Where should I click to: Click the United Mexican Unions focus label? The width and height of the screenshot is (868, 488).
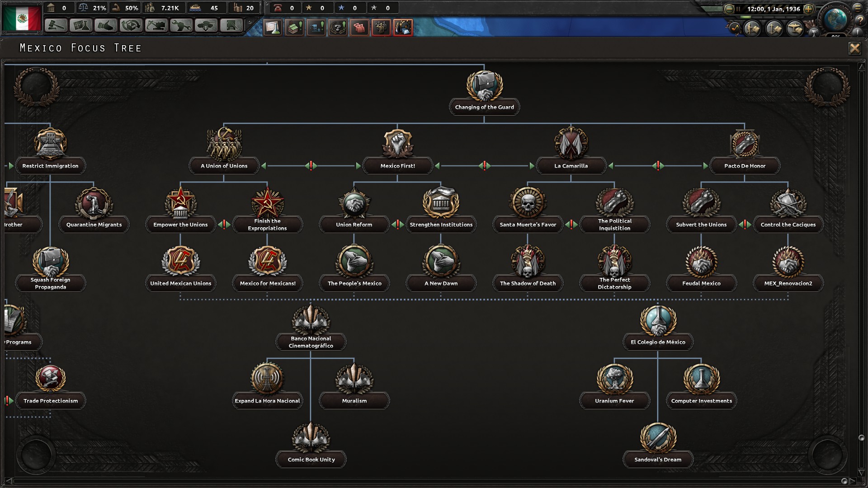coord(180,283)
